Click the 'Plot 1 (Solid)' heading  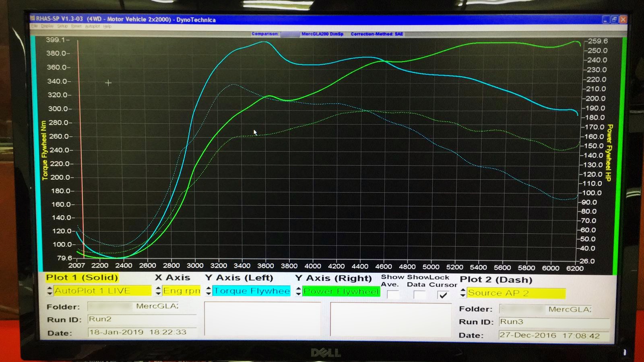click(82, 277)
